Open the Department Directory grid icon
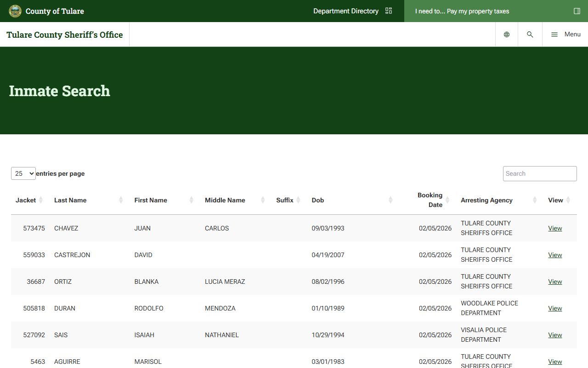588x368 pixels. (x=389, y=11)
